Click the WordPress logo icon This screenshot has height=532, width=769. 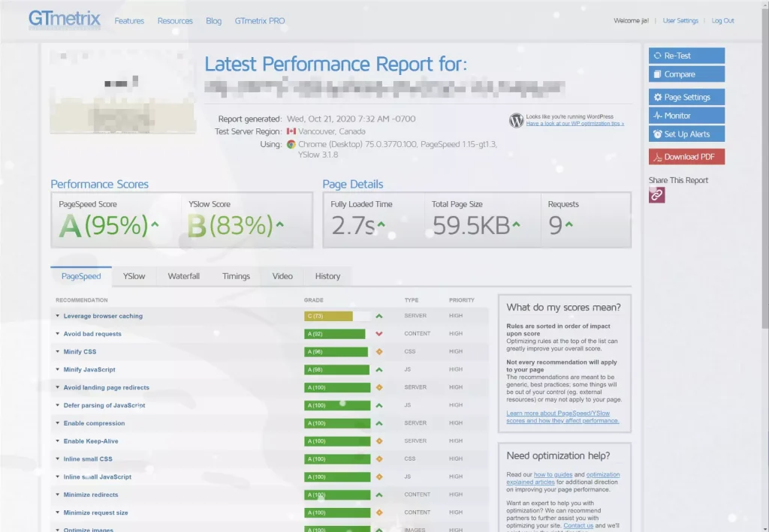(516, 120)
